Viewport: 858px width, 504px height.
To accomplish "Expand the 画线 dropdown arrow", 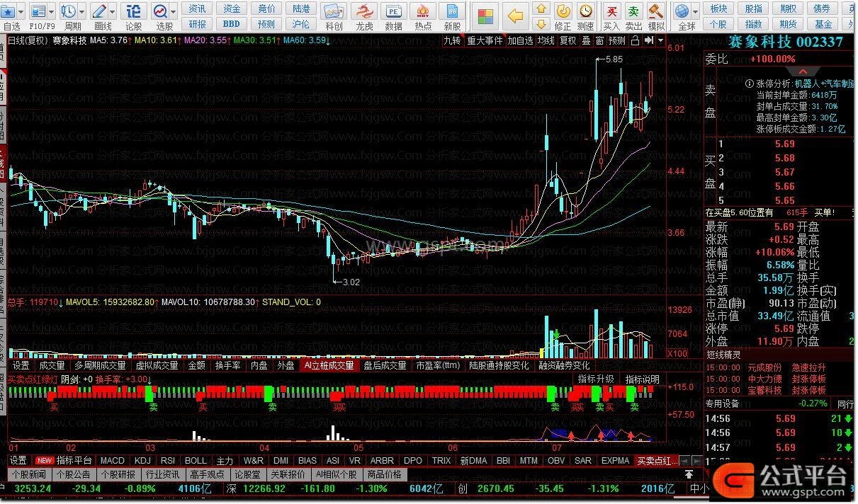I will tap(113, 11).
